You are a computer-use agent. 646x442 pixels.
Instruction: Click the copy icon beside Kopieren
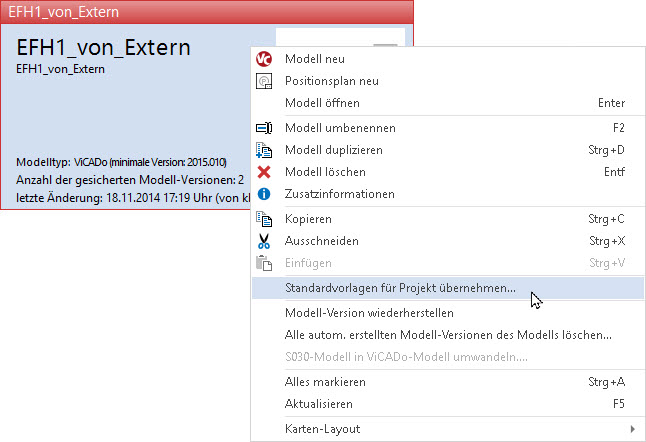[x=264, y=219]
